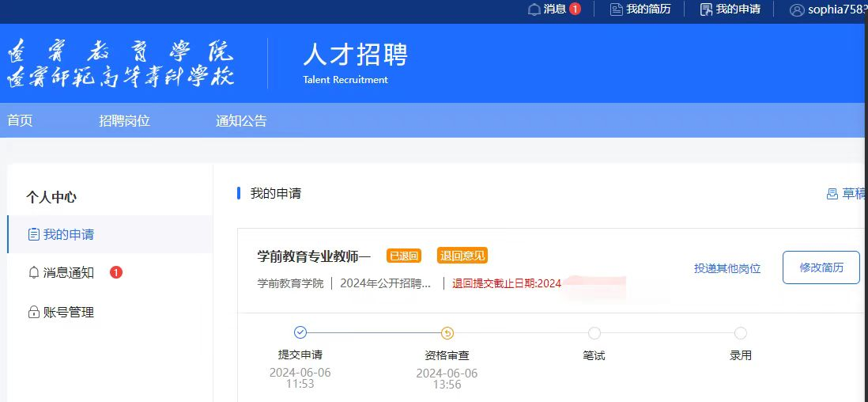
Task: Click the 提交申请 completed checkmark step
Action: pos(300,333)
